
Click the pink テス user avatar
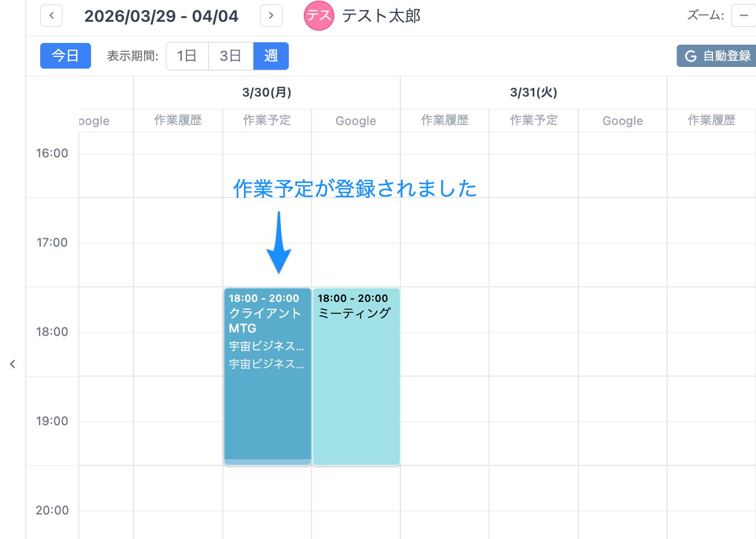click(318, 16)
